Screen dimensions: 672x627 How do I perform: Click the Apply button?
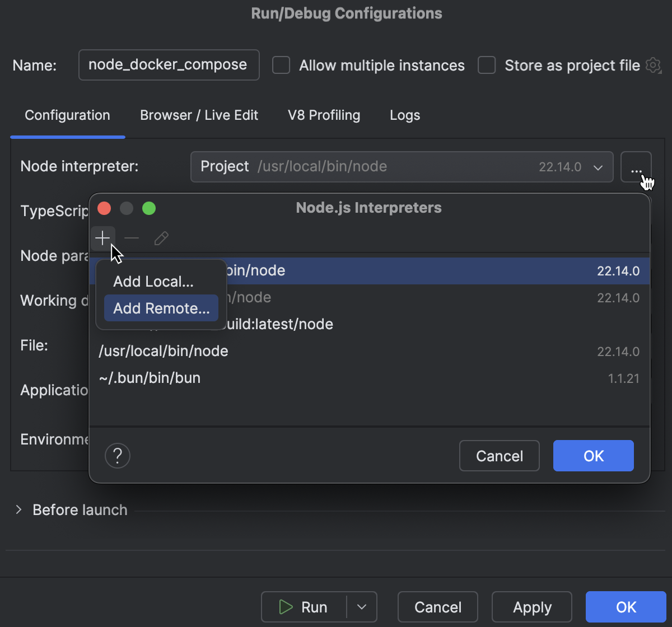pos(531,607)
